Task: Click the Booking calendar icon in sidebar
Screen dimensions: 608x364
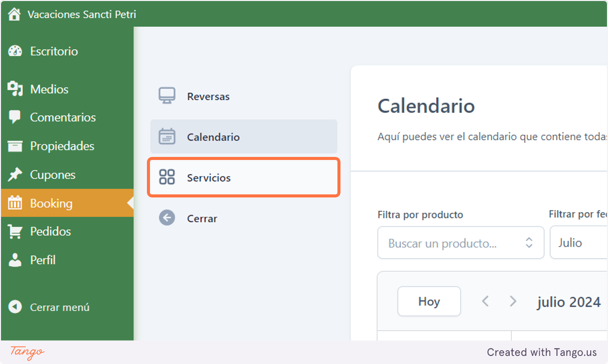Action: (x=15, y=203)
